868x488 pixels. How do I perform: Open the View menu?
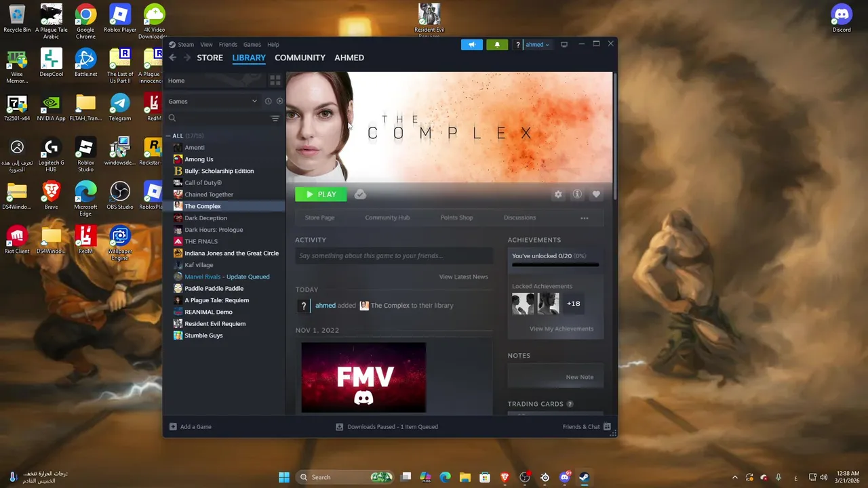tap(206, 45)
